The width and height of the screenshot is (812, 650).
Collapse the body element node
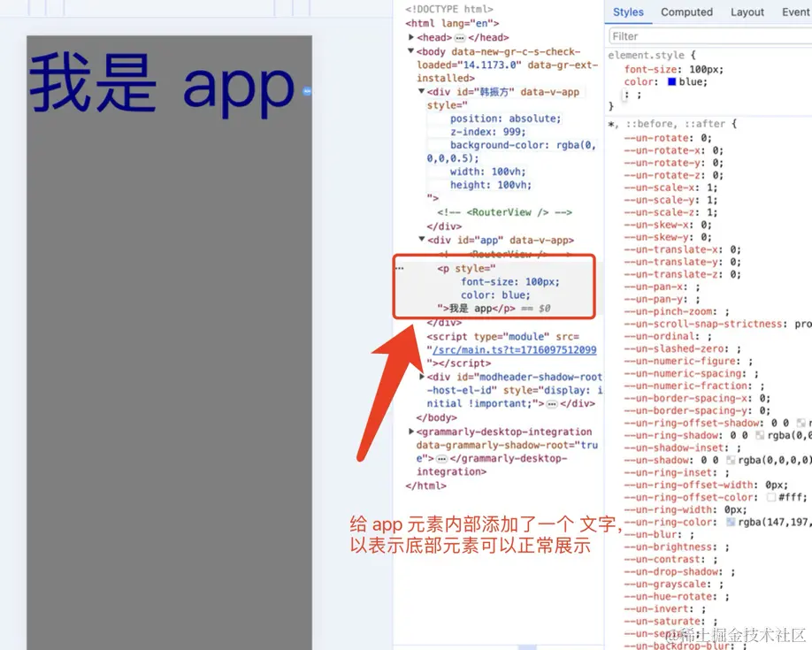click(410, 51)
